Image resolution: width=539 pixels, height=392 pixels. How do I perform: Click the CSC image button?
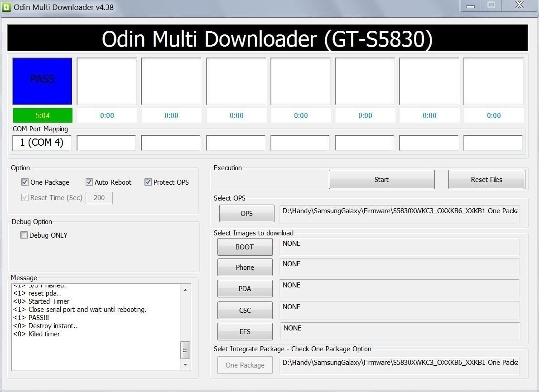pos(245,310)
